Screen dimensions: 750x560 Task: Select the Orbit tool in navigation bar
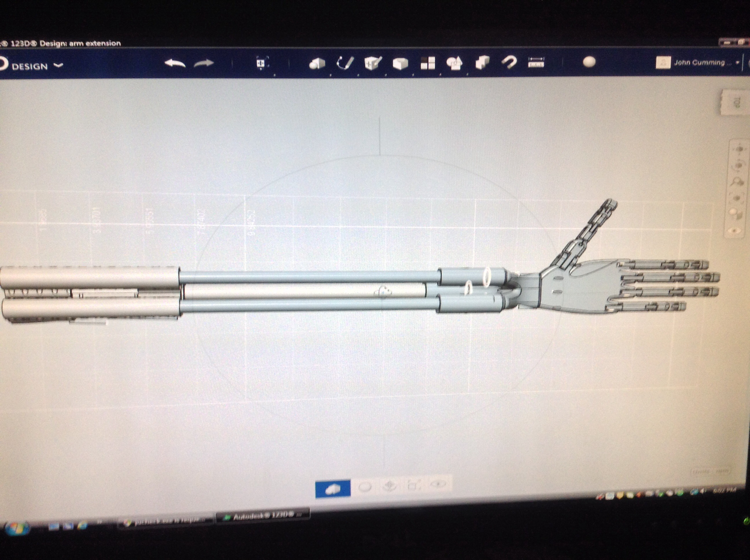click(x=739, y=166)
